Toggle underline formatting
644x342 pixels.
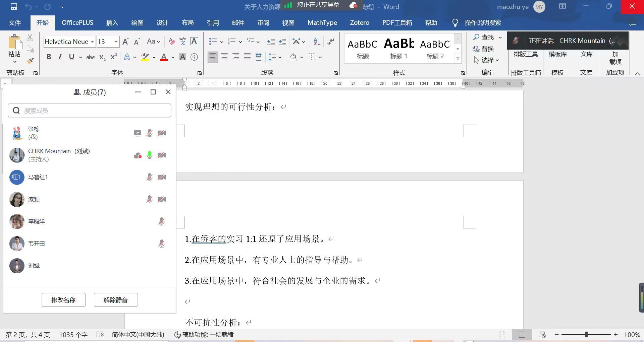point(71,57)
